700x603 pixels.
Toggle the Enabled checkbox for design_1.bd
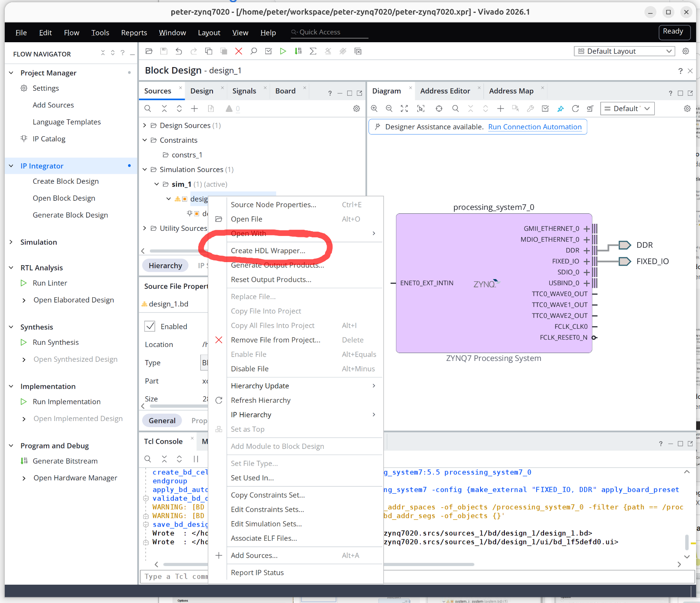pos(150,326)
